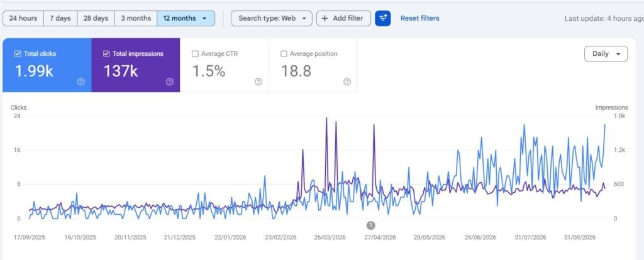Image resolution: width=644 pixels, height=260 pixels.
Task: Open the Daily granularity dropdown
Action: click(606, 54)
